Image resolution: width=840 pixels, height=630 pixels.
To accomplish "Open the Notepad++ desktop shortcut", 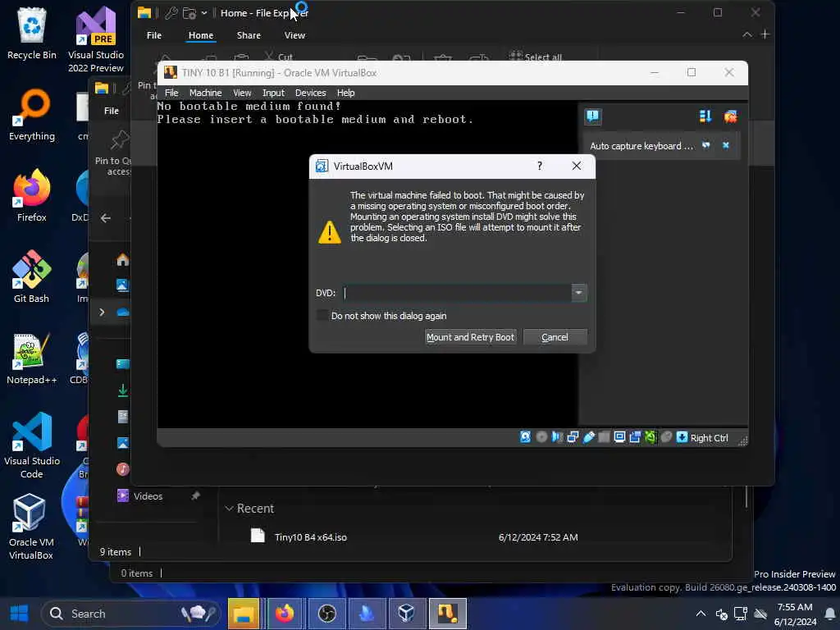I will (x=32, y=358).
